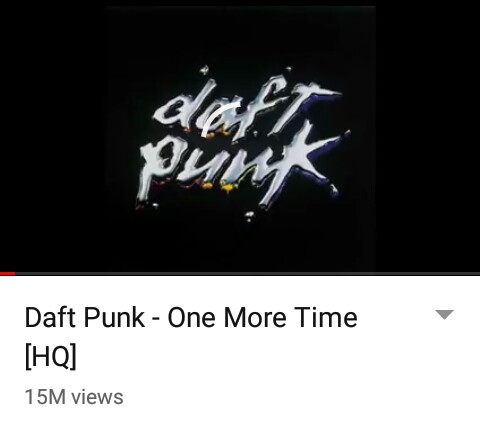Click the 'Daft Punk' words in the title
This screenshot has width=480, height=424.
(84, 317)
